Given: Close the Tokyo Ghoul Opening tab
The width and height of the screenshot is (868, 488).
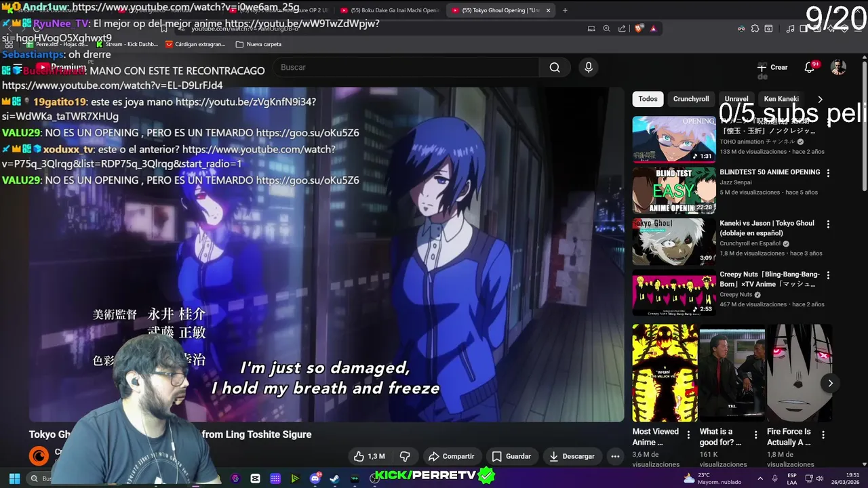Looking at the screenshot, I should click(x=549, y=10).
